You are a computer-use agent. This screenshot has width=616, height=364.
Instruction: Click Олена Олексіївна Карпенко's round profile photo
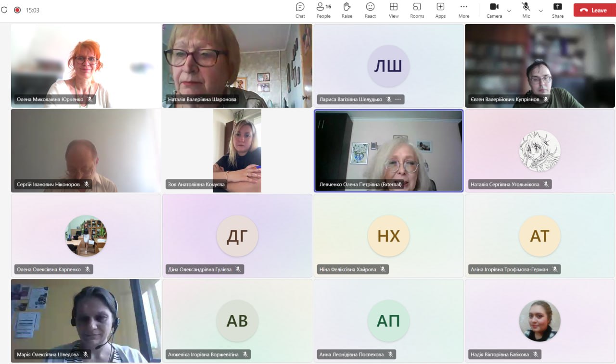[86, 236]
